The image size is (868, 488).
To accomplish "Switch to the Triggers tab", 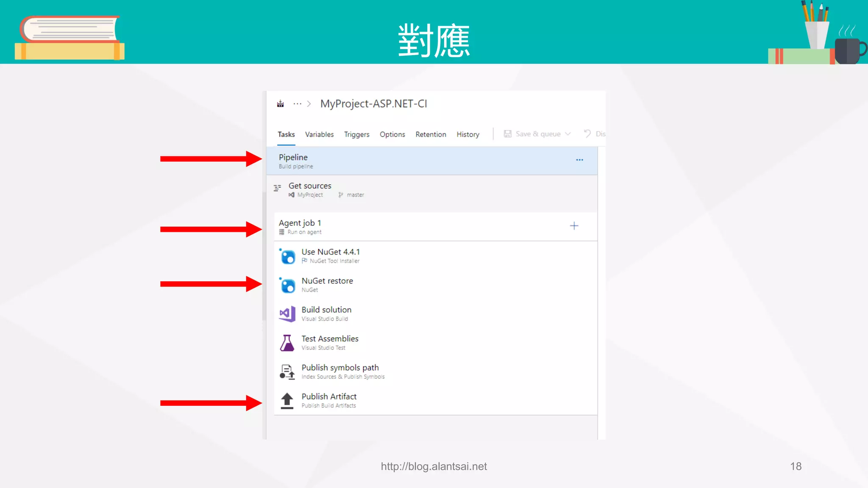I will click(356, 134).
